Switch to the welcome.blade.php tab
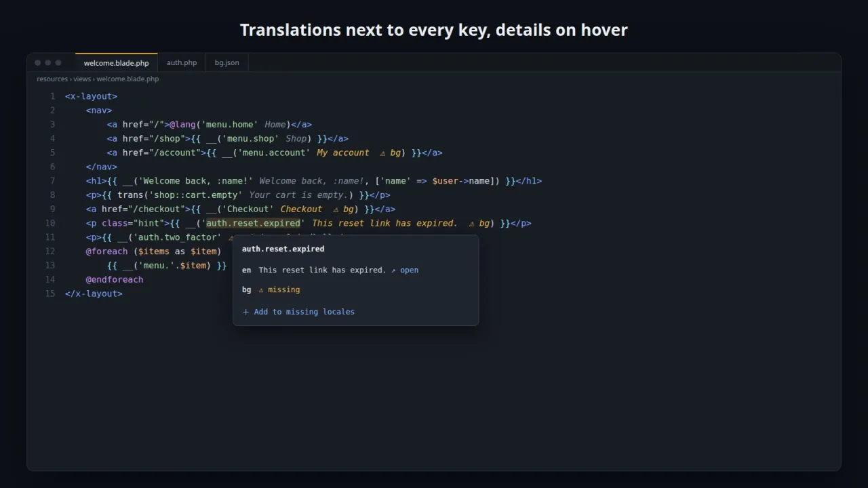 pyautogui.click(x=116, y=62)
